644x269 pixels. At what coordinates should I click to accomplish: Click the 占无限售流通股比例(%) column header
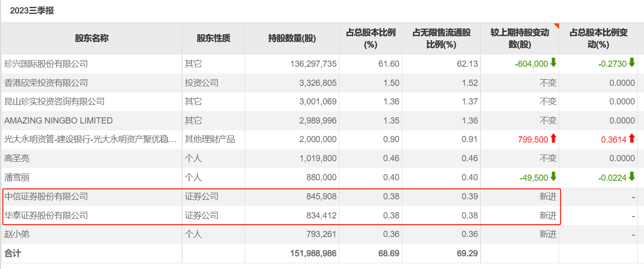coord(441,39)
